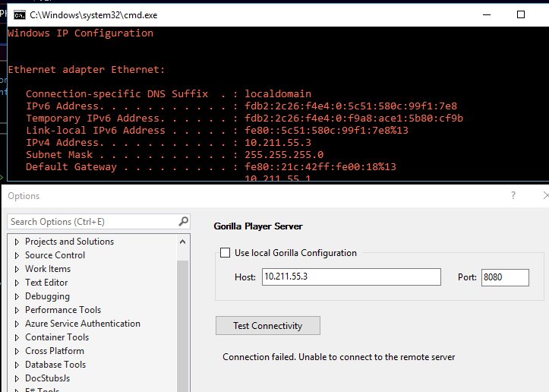Click the localdomain DNS suffix text
549x392 pixels.
tap(278, 94)
